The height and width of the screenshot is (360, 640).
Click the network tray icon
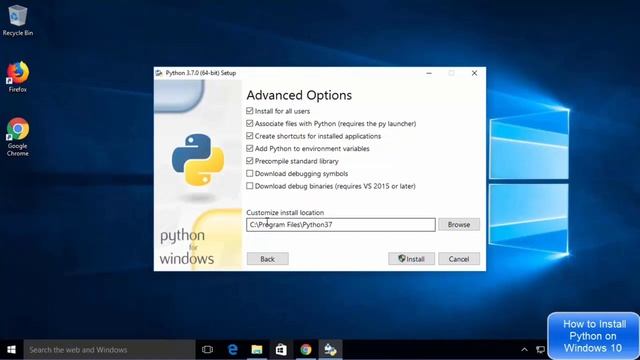click(x=540, y=350)
